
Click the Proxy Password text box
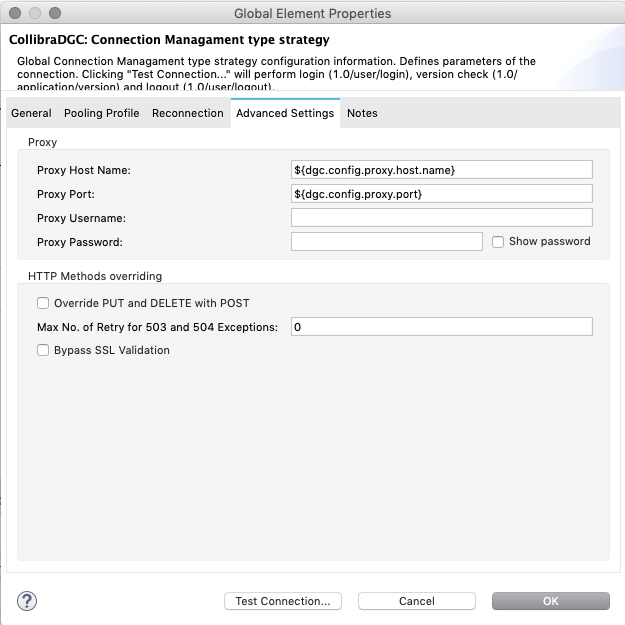click(386, 242)
